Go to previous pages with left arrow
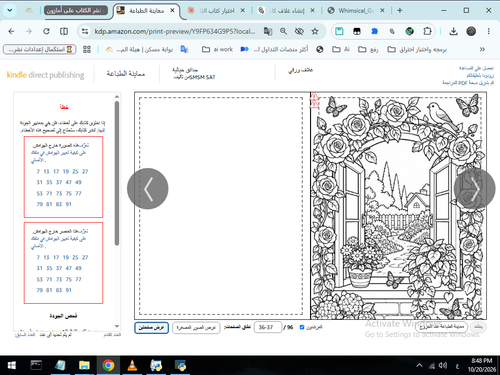500x375 pixels. point(148,189)
